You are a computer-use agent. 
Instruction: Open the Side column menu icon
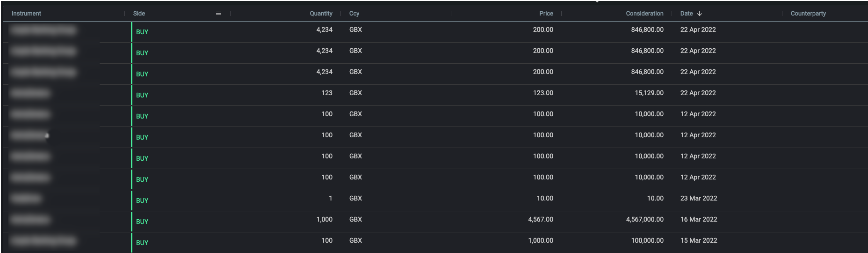tap(218, 14)
